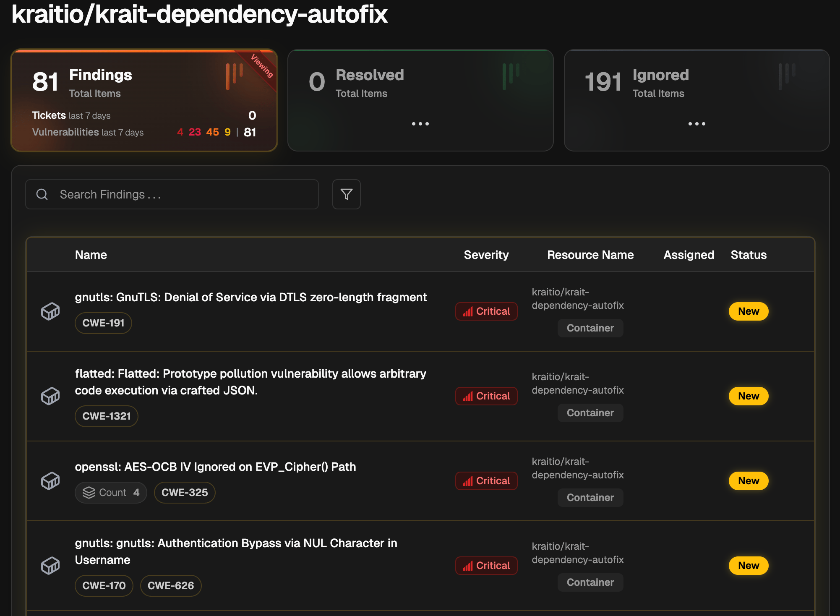
Task: Sort by the Name column header
Action: click(91, 255)
